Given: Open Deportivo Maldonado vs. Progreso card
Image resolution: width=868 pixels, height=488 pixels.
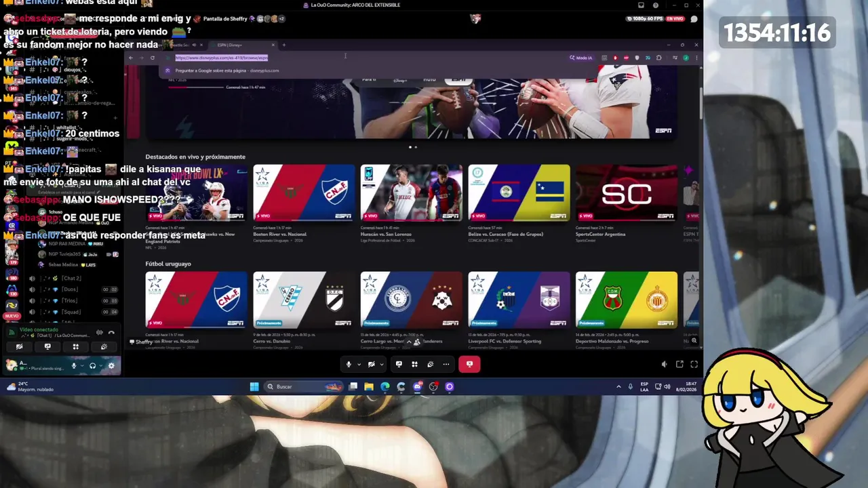Looking at the screenshot, I should 626,300.
